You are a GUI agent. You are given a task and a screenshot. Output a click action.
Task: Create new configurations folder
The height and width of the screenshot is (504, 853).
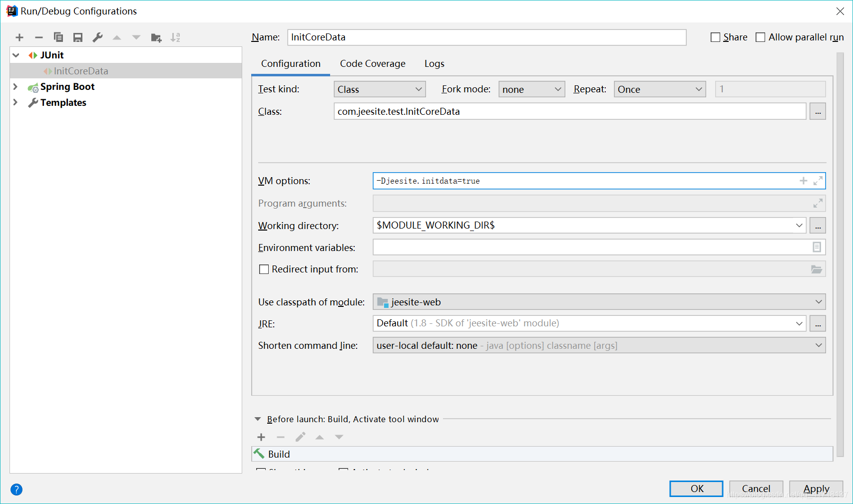click(x=156, y=37)
